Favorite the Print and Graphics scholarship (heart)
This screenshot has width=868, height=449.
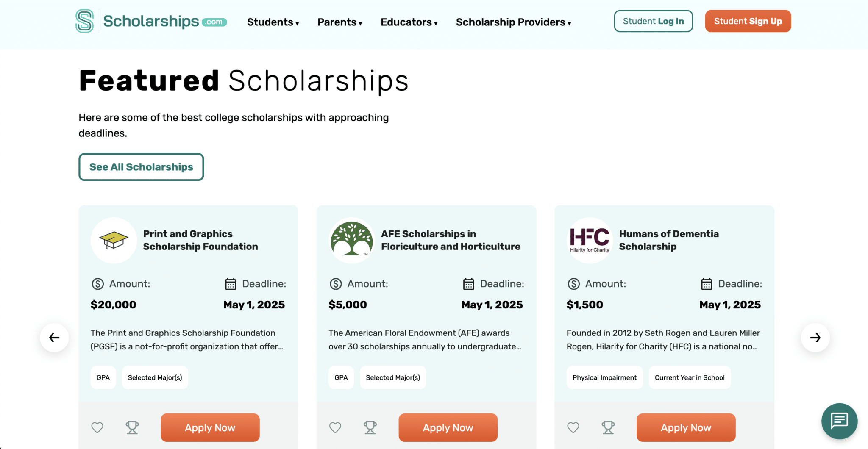(97, 427)
